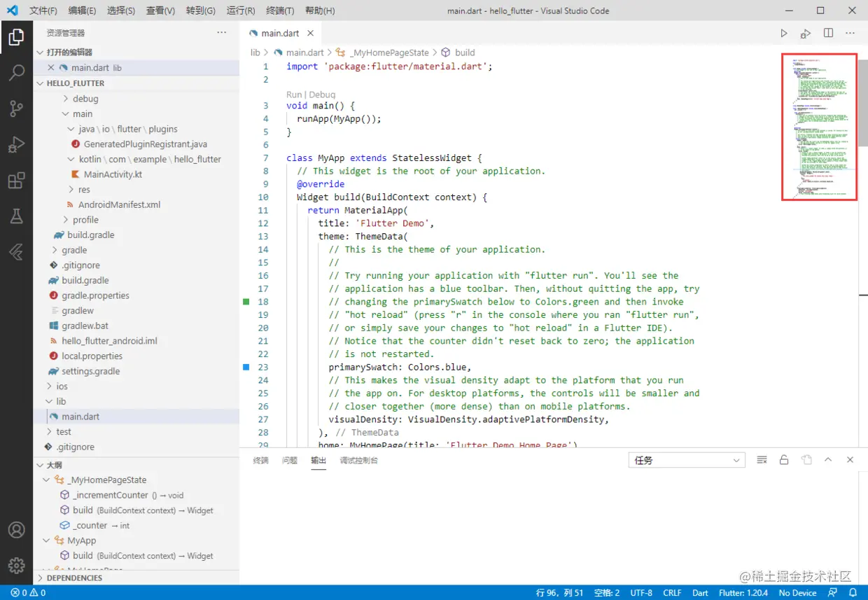The height and width of the screenshot is (600, 868).
Task: Open the 终端(T) menu
Action: point(280,11)
